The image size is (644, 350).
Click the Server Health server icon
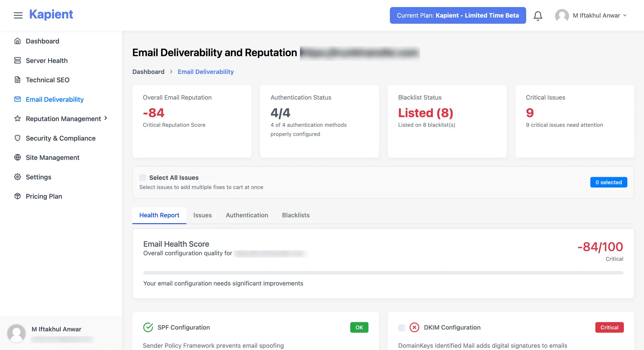point(18,60)
